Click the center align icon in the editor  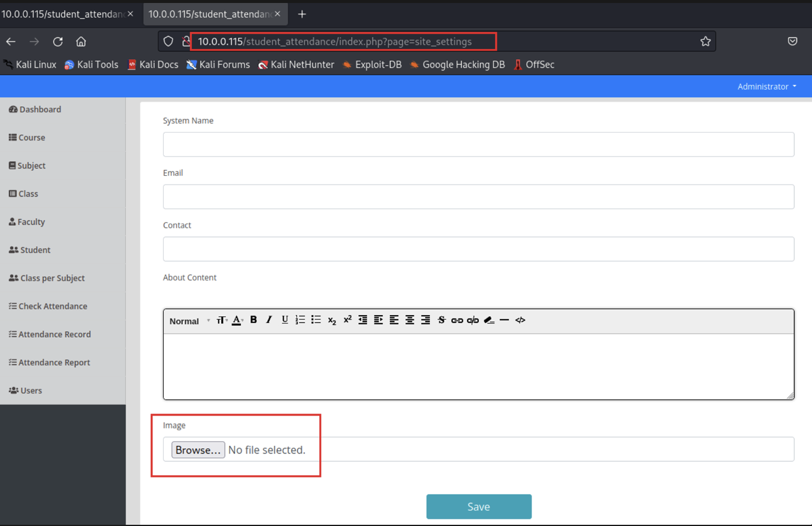[410, 320]
